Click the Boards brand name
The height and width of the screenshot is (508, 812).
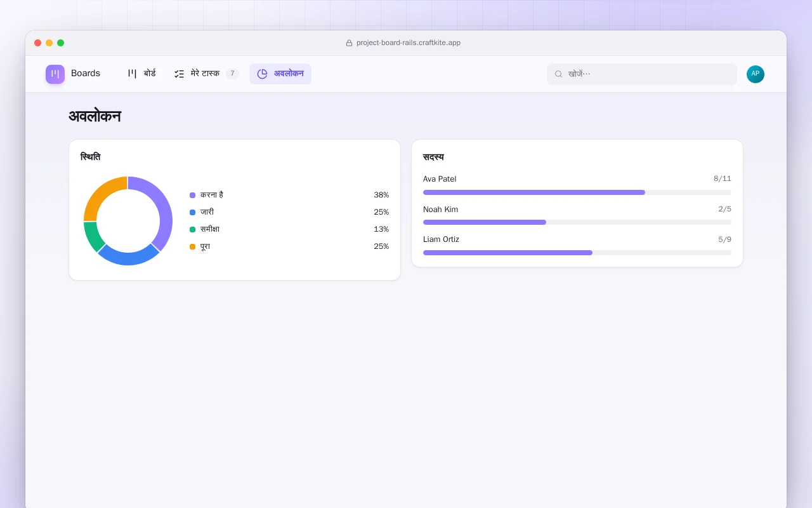[x=86, y=74]
